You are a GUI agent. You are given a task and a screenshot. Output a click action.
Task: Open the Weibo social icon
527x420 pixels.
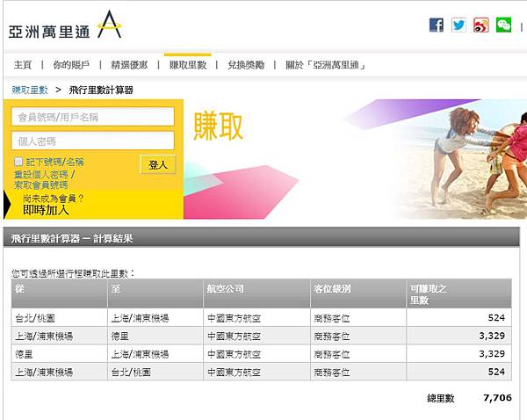tap(481, 25)
